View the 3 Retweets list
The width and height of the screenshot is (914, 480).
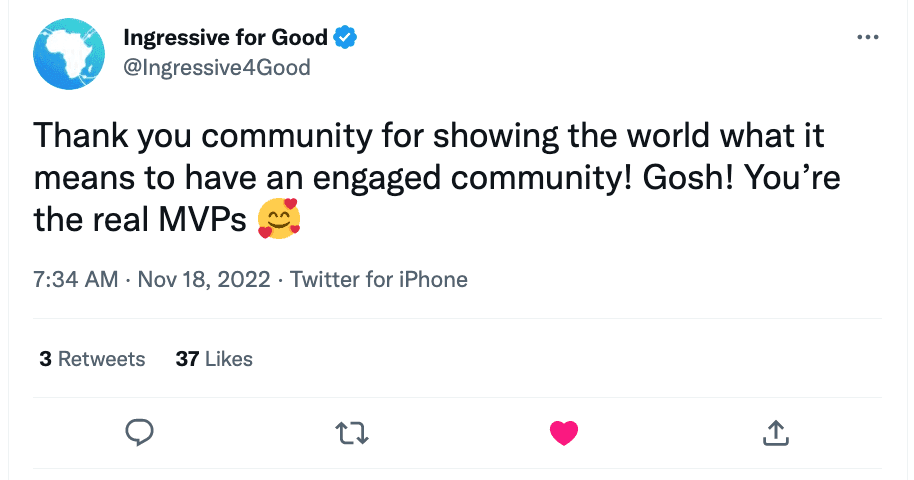click(x=92, y=358)
